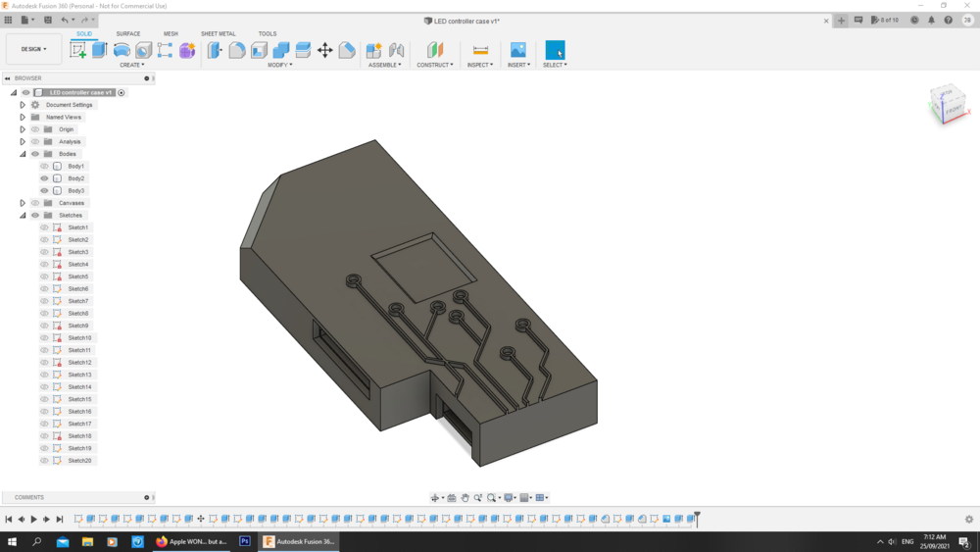Click the Measure icon above Inspect
Screen dimensions: 980x552
(x=480, y=50)
